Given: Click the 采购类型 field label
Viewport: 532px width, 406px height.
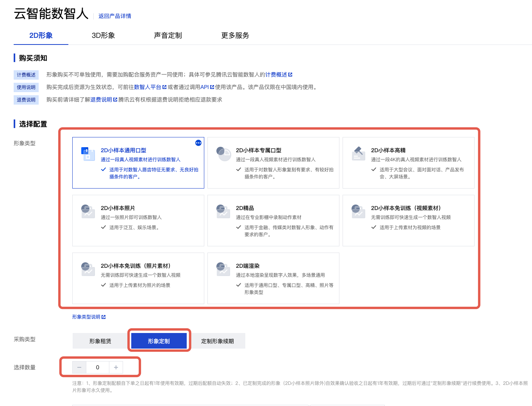Looking at the screenshot, I should (x=25, y=339).
